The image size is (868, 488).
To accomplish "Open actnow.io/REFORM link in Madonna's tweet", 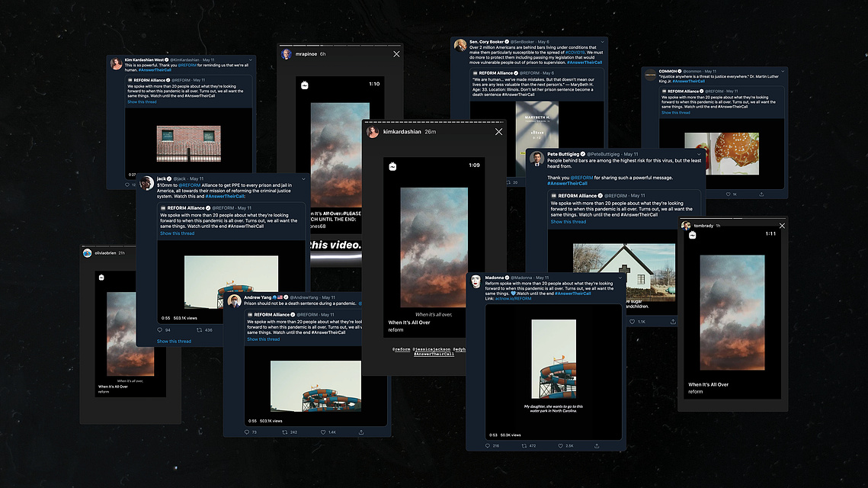I will [513, 299].
